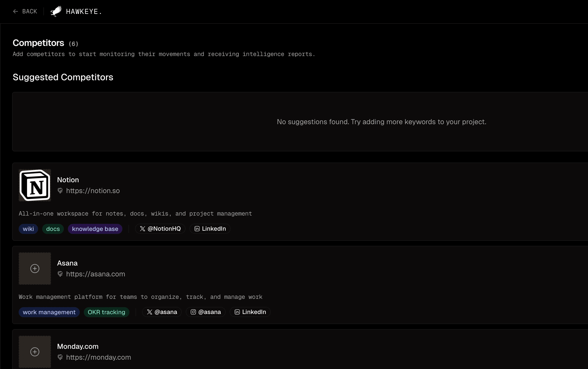Click the Hawkeye bird logo

pyautogui.click(x=56, y=11)
